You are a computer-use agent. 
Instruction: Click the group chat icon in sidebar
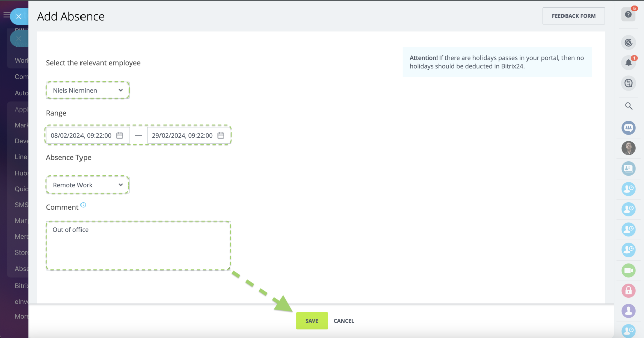pyautogui.click(x=628, y=128)
